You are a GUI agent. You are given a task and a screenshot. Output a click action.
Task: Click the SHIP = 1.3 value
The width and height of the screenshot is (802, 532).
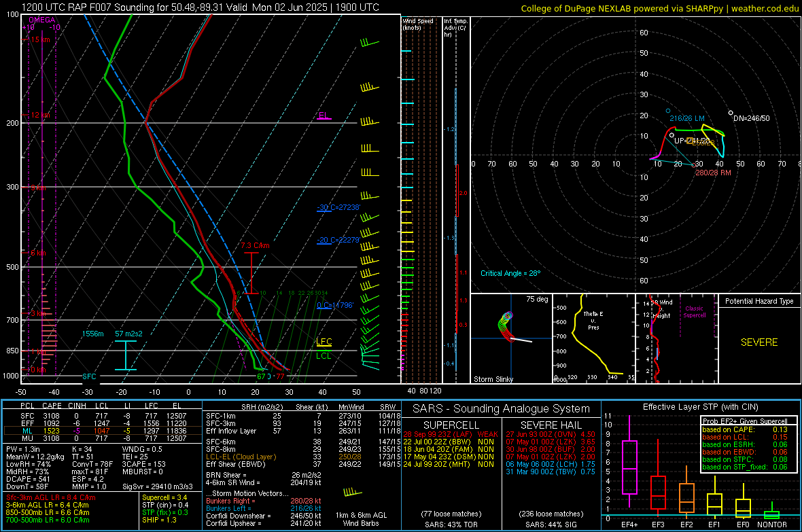click(159, 520)
